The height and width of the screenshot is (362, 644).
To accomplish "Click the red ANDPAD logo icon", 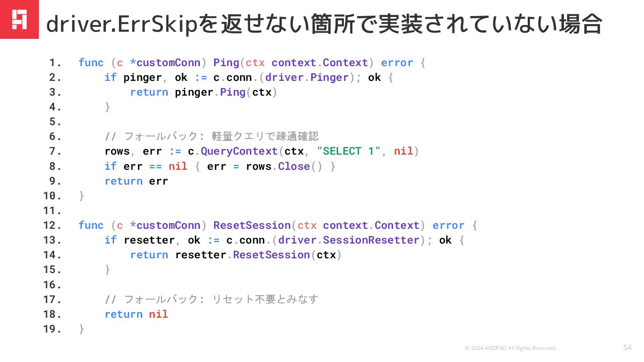I will 19,19.
